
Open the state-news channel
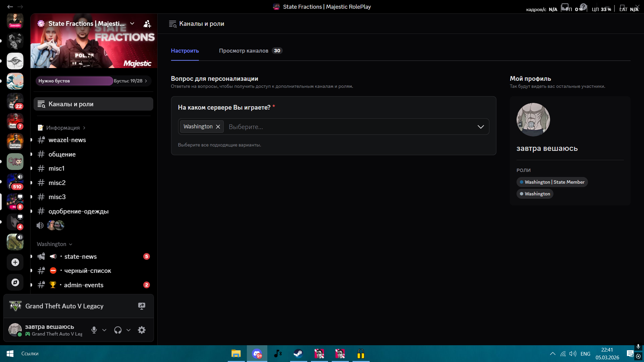[x=80, y=256]
